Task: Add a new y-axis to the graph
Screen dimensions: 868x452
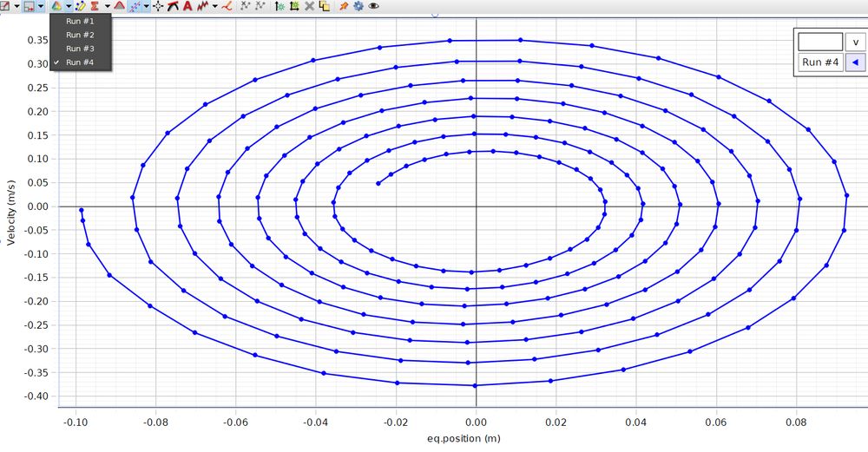Action: [279, 6]
